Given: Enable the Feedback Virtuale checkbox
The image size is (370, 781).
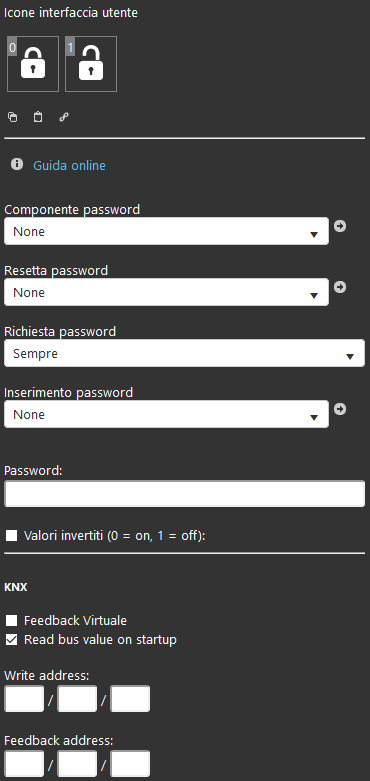Looking at the screenshot, I should [11, 621].
